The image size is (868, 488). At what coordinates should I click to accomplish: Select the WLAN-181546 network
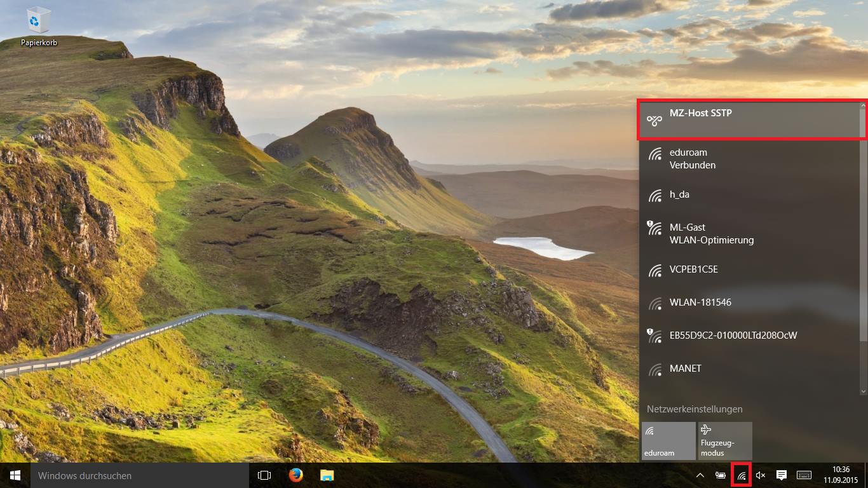pos(750,302)
